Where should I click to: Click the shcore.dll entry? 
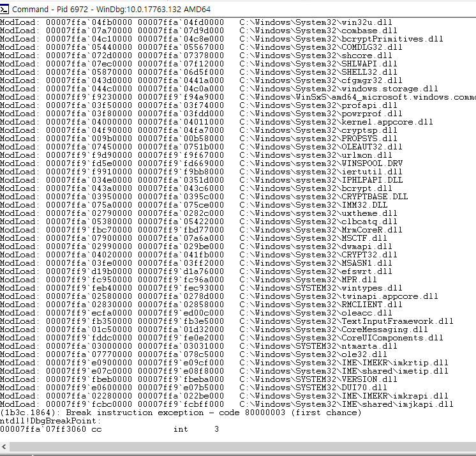[x=196, y=56]
